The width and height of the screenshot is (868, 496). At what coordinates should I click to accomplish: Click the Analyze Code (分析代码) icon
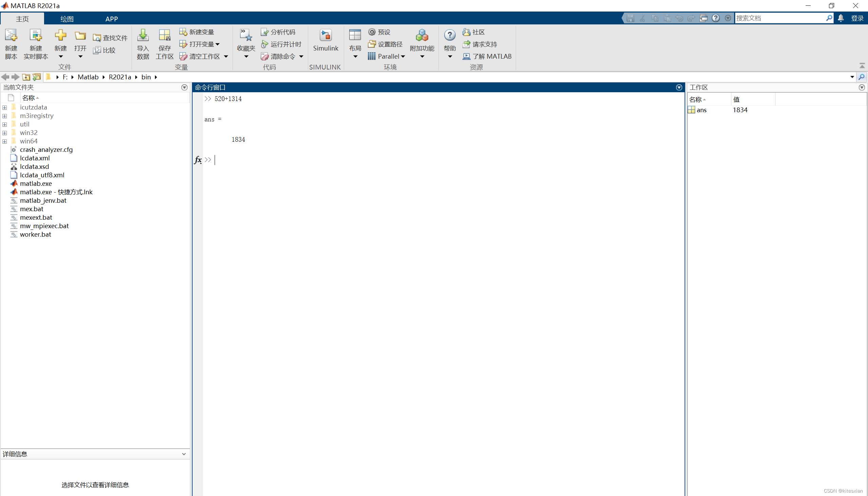pyautogui.click(x=264, y=32)
